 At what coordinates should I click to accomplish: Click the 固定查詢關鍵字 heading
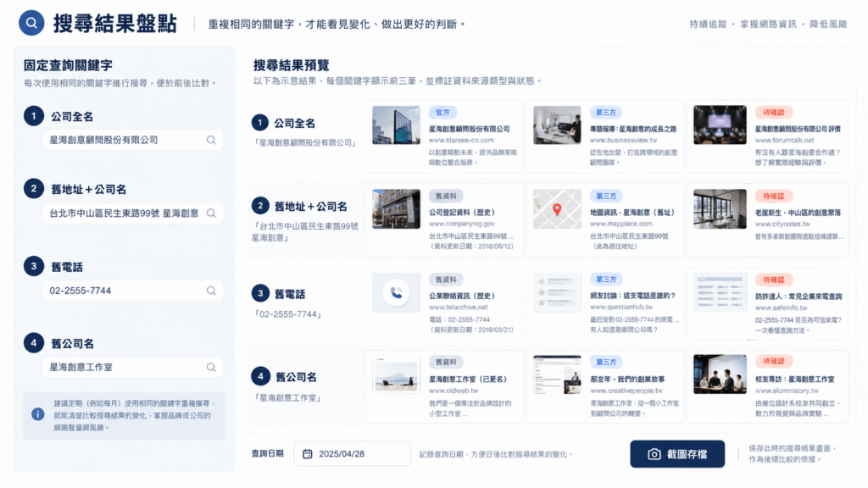(68, 65)
